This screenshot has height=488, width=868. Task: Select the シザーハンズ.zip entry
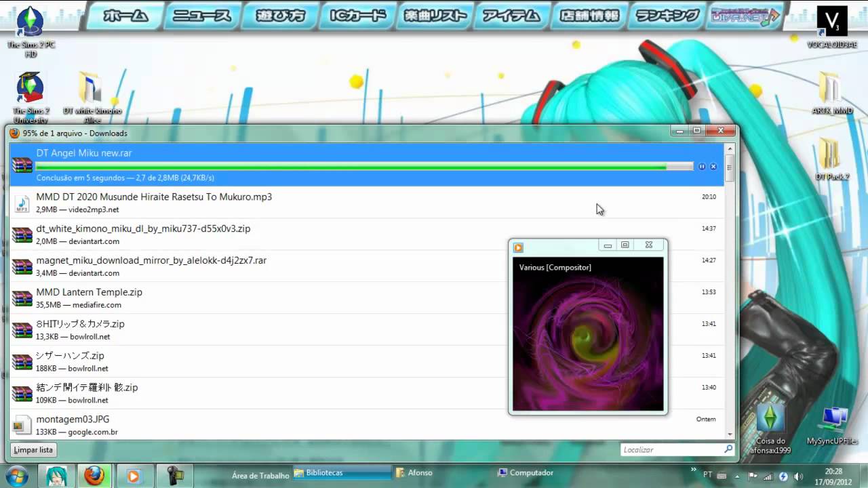pyautogui.click(x=367, y=362)
